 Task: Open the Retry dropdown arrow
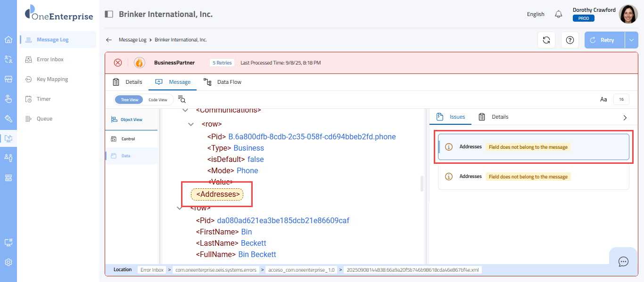(x=631, y=40)
